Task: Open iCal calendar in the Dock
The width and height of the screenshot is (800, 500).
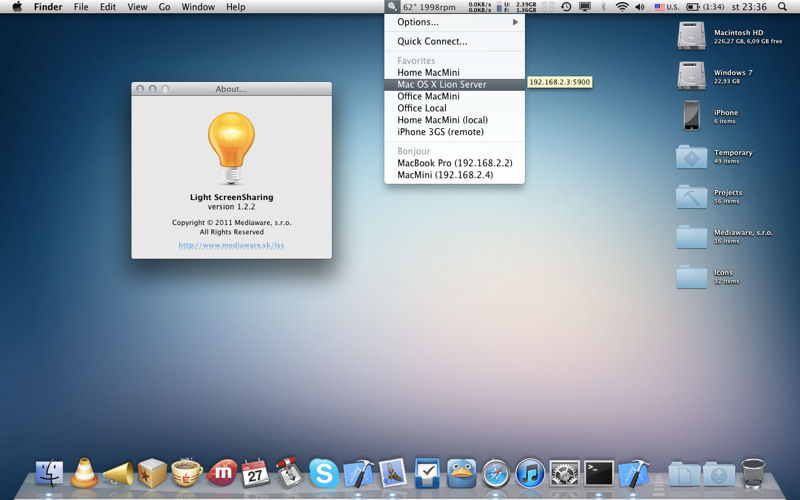Action: point(255,472)
